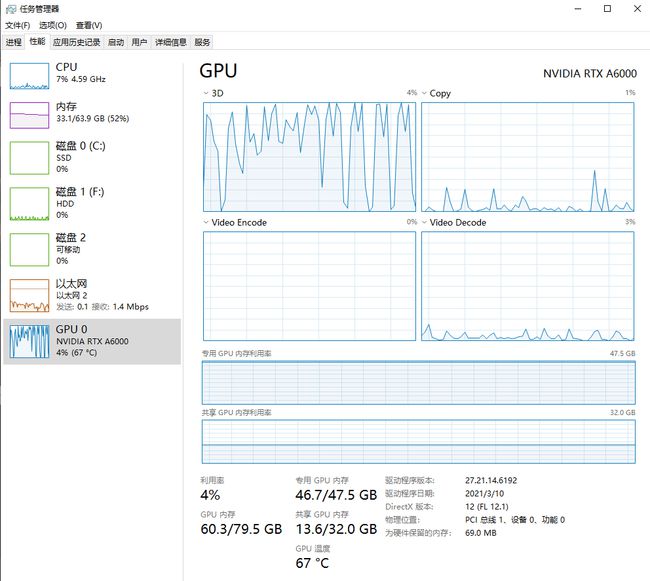This screenshot has height=581, width=650.
Task: Select the 磁盘 2 removable disk thumbnail
Action: coord(29,249)
